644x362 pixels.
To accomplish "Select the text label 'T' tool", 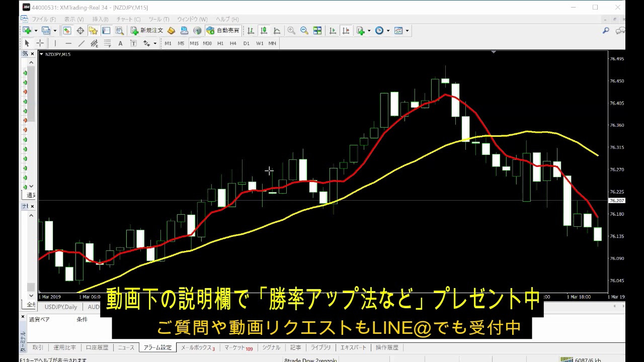I will pos(133,43).
